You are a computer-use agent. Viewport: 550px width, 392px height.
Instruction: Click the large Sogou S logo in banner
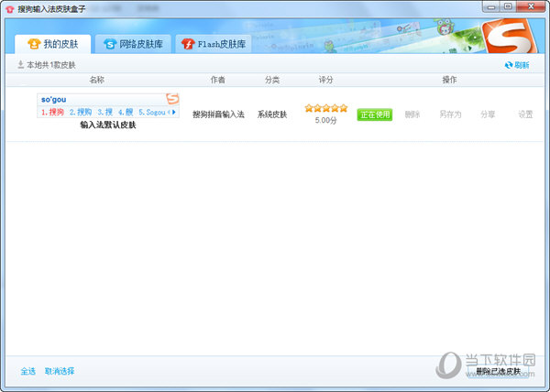[510, 37]
